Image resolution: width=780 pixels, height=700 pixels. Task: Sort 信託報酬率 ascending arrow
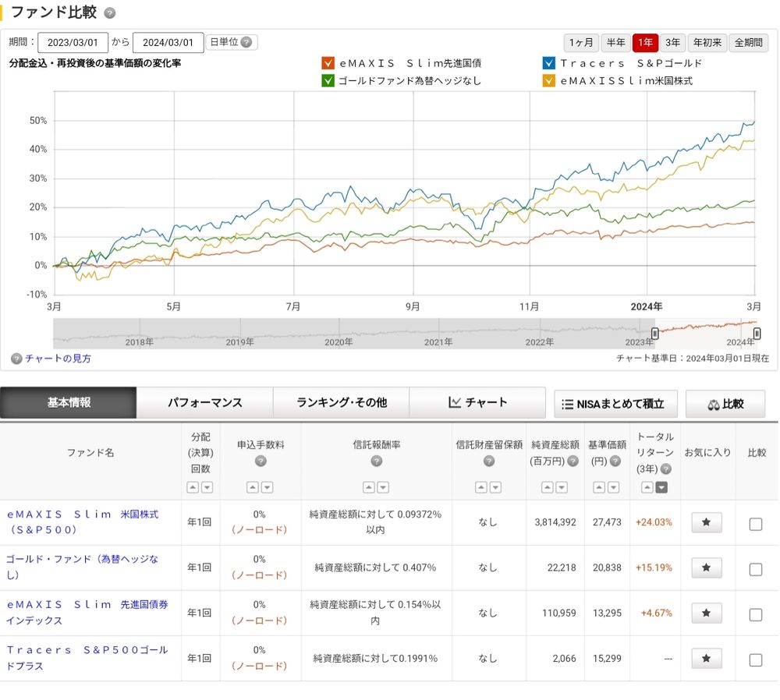369,487
